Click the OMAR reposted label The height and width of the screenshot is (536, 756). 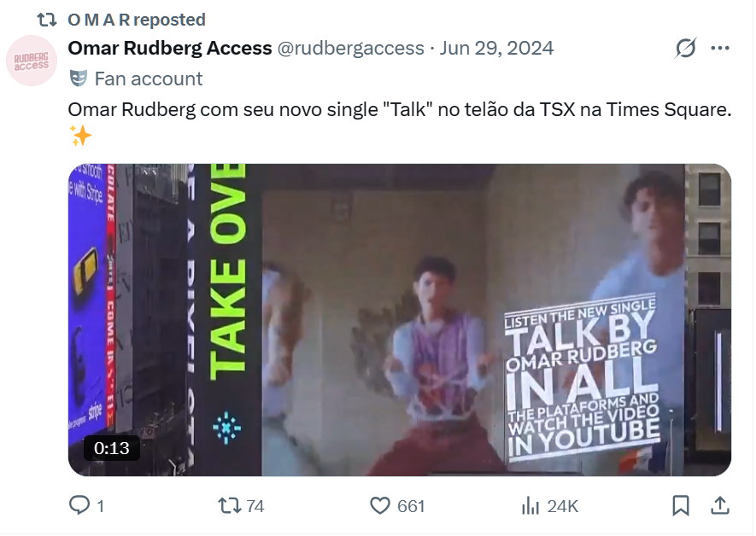point(137,20)
